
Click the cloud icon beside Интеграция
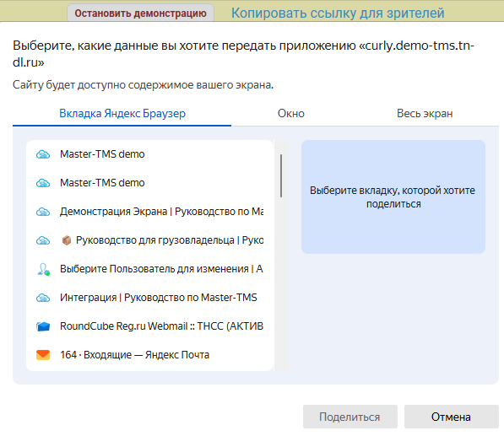tap(43, 298)
